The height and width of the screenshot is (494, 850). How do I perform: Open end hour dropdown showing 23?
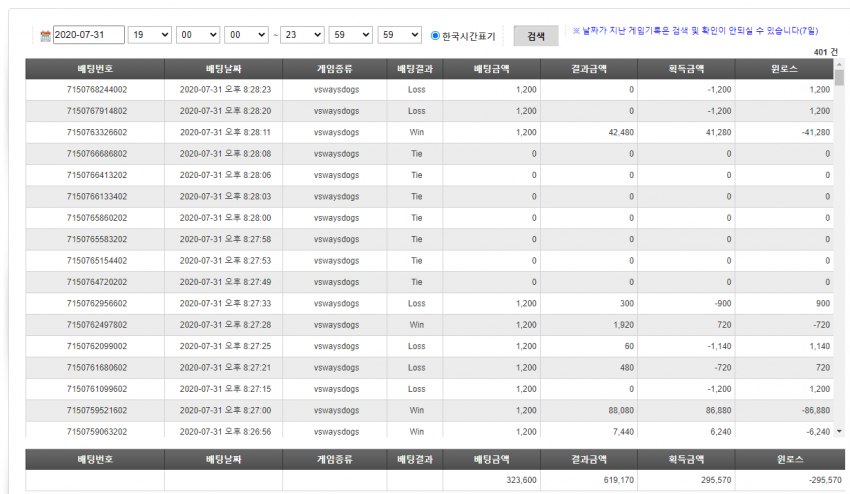click(x=302, y=35)
